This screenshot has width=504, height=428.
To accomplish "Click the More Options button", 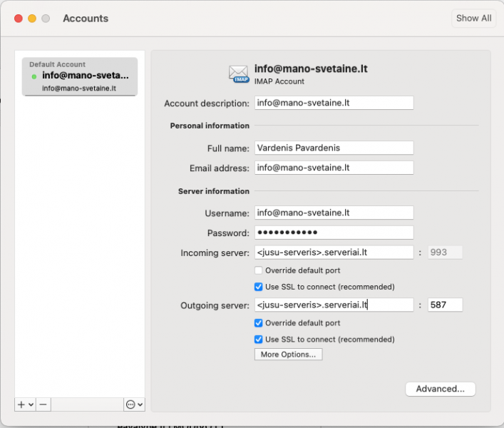I will [x=288, y=355].
